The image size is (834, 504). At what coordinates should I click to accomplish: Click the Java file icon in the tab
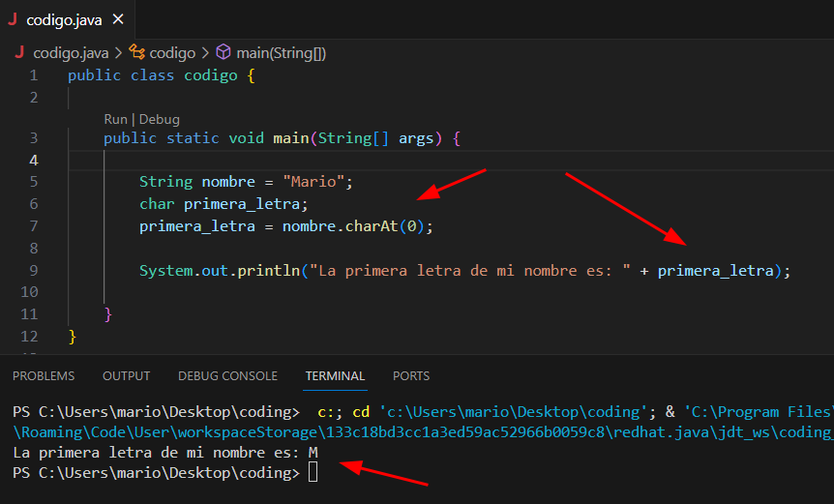13,19
